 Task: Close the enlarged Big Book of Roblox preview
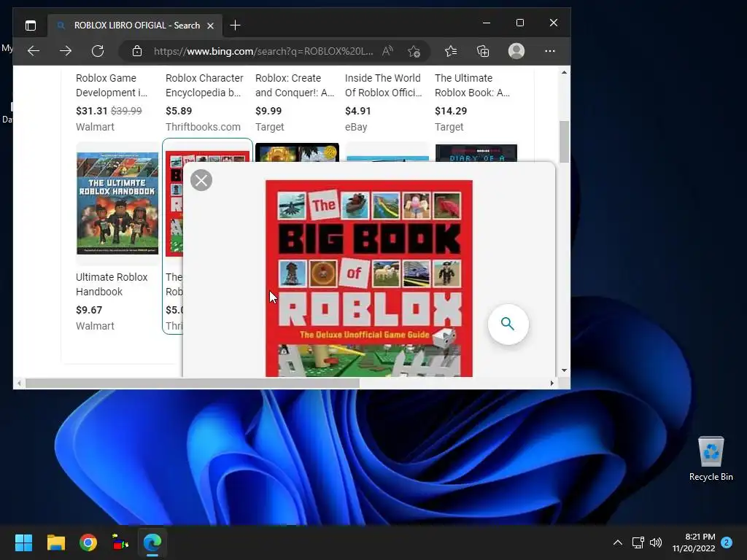pyautogui.click(x=201, y=181)
